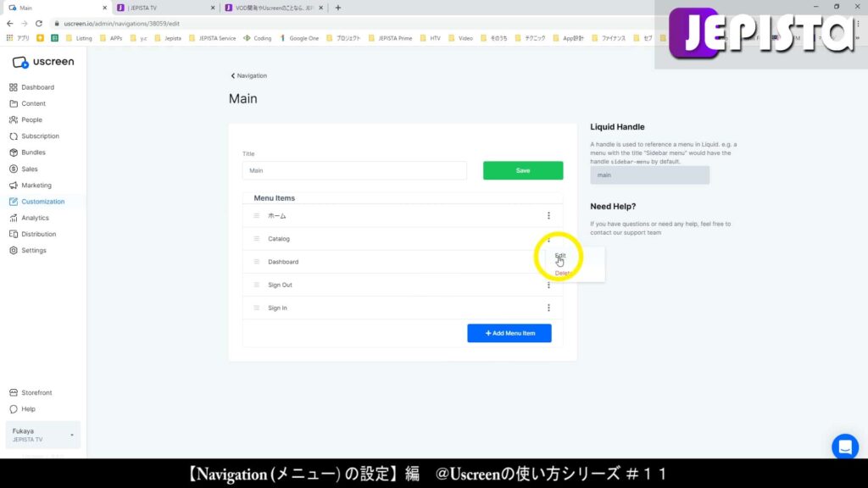The image size is (868, 488).
Task: Open the People section
Action: tap(30, 119)
